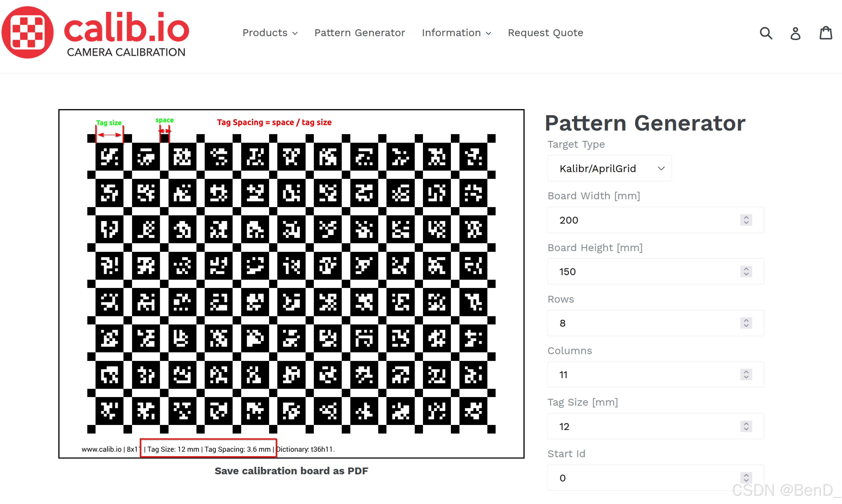The height and width of the screenshot is (504, 842).
Task: Click the calib.io checkerboard logo
Action: click(28, 32)
